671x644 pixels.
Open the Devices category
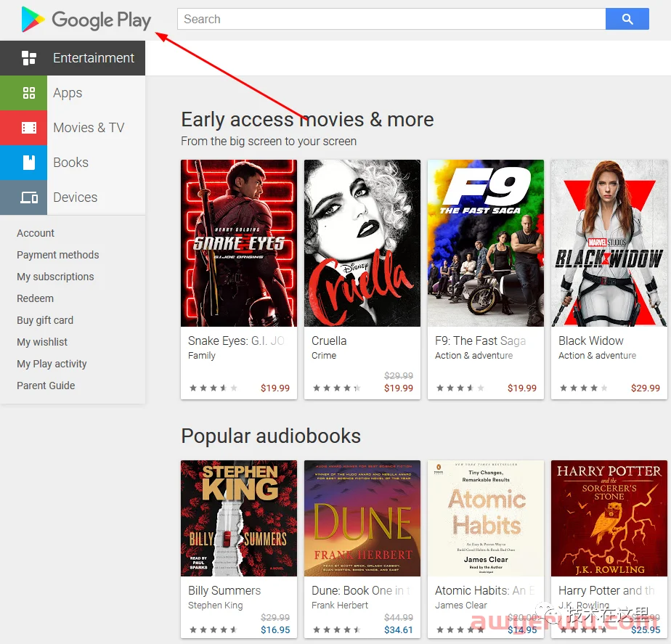coord(76,197)
